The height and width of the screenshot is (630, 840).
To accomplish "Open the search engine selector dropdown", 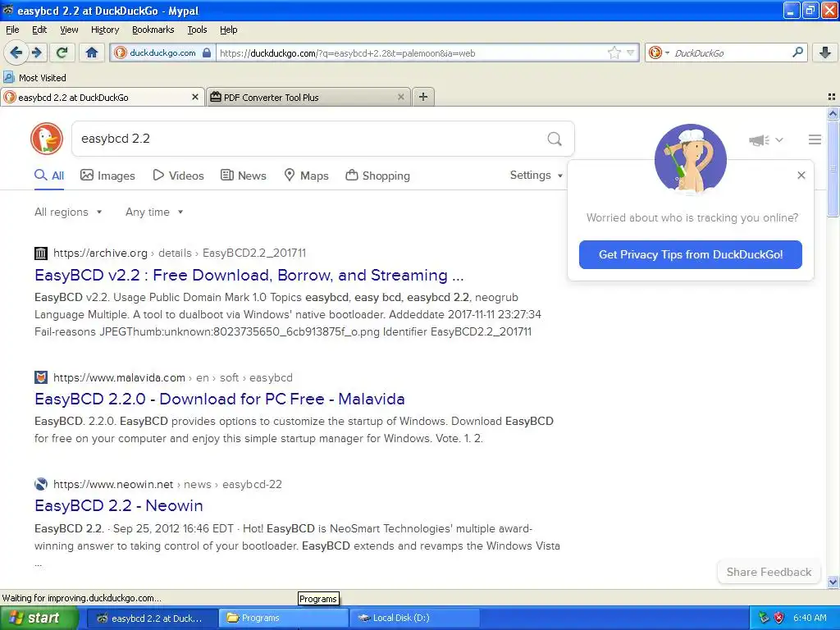I will click(659, 52).
